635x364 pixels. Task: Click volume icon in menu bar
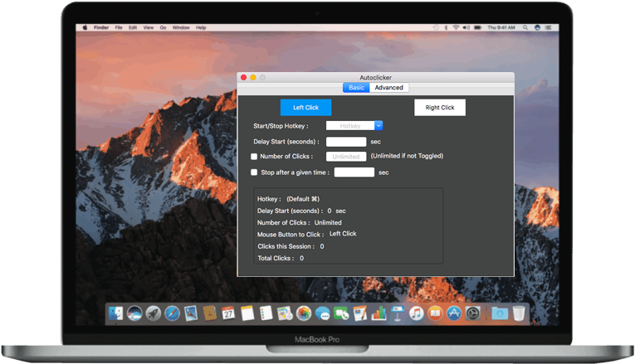point(466,27)
